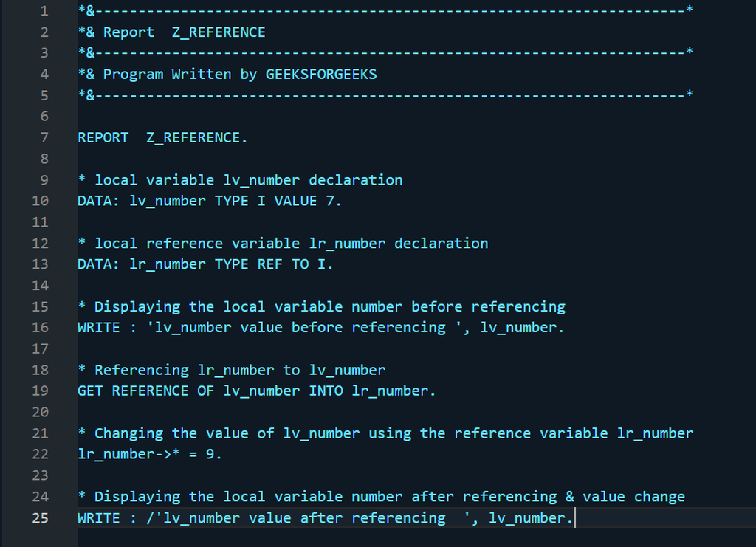Place cursor on the REPORT keyword in line 7
The image size is (756, 547).
tap(103, 137)
